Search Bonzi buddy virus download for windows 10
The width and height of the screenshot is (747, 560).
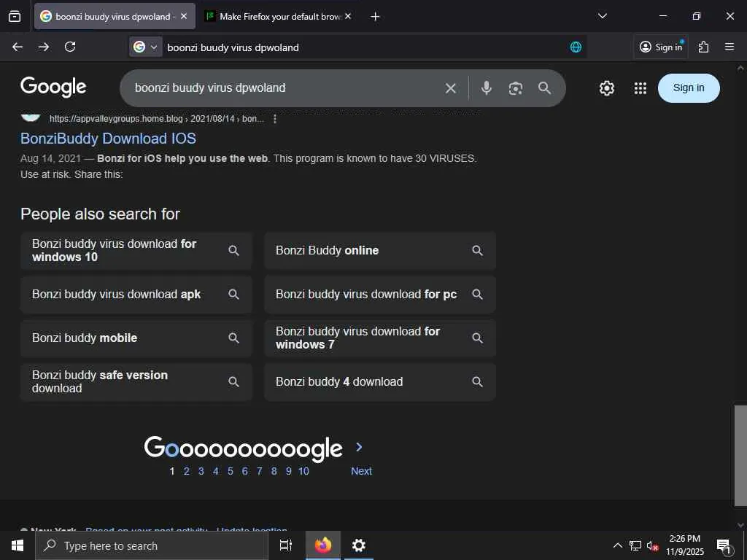pyautogui.click(x=136, y=251)
